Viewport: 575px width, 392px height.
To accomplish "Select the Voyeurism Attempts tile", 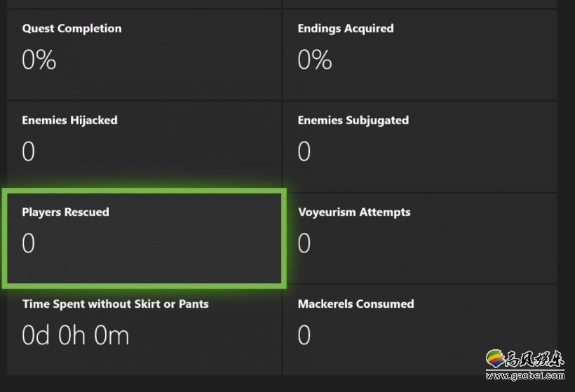I will (420, 238).
